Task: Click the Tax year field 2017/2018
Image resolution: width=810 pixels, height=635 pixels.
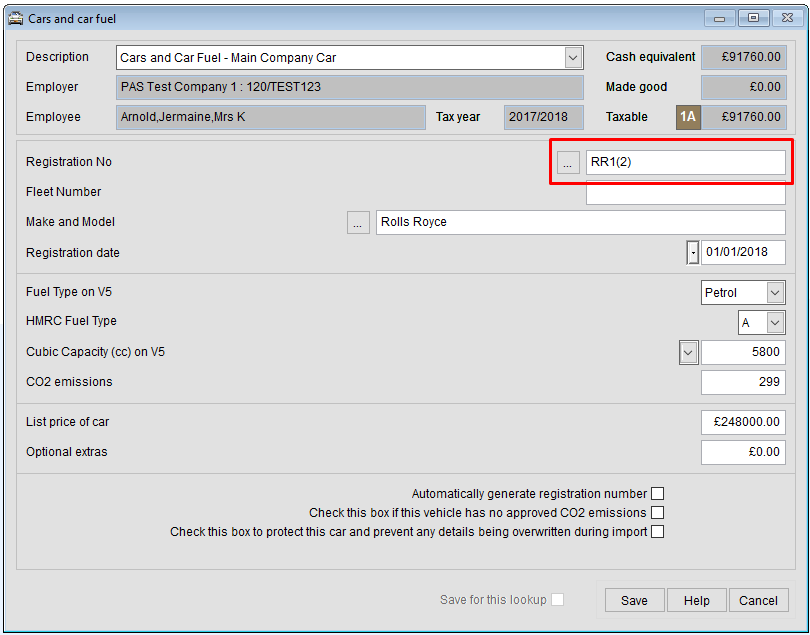Action: coord(544,117)
